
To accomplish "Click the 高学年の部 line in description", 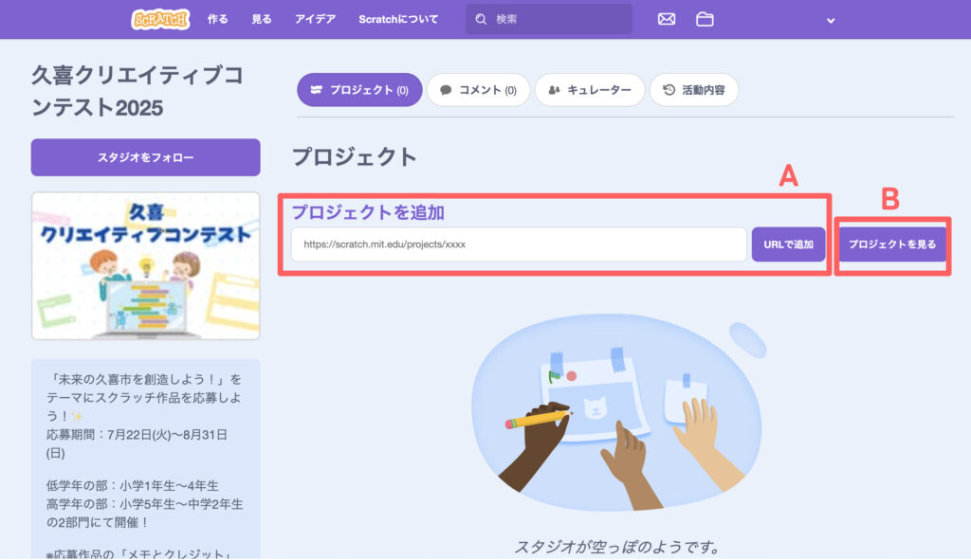I will (145, 513).
